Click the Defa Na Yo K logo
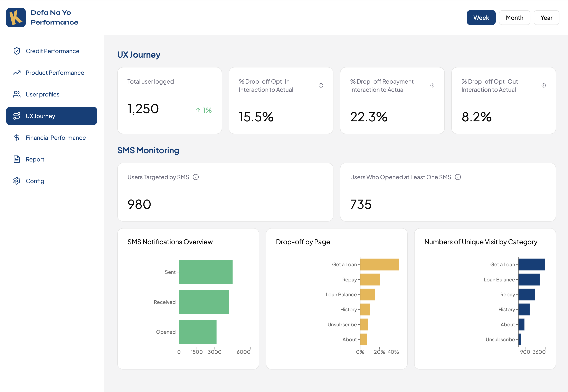Screen dimensions: 568x392 16,17
